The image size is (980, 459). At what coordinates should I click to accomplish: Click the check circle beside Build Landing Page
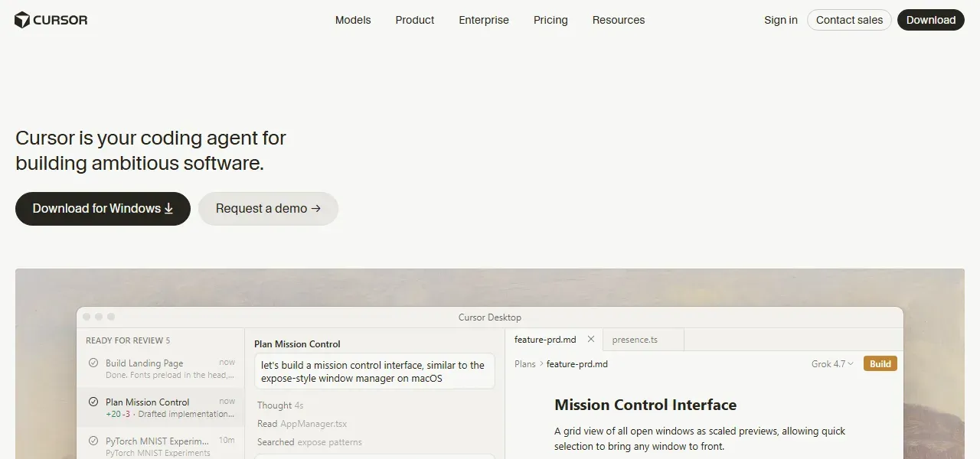pos(93,363)
